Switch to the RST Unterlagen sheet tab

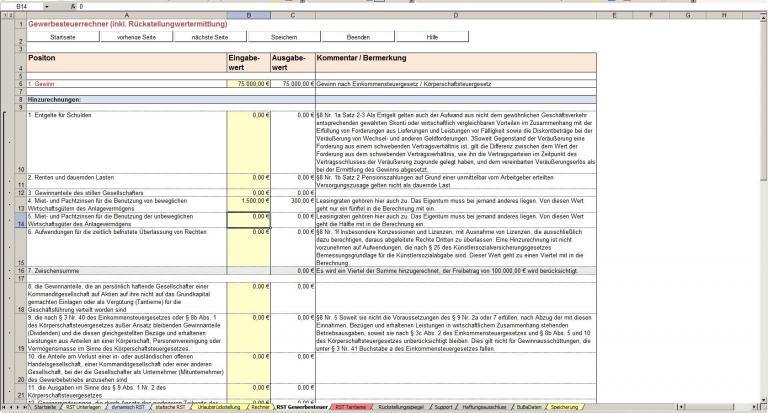(83, 407)
